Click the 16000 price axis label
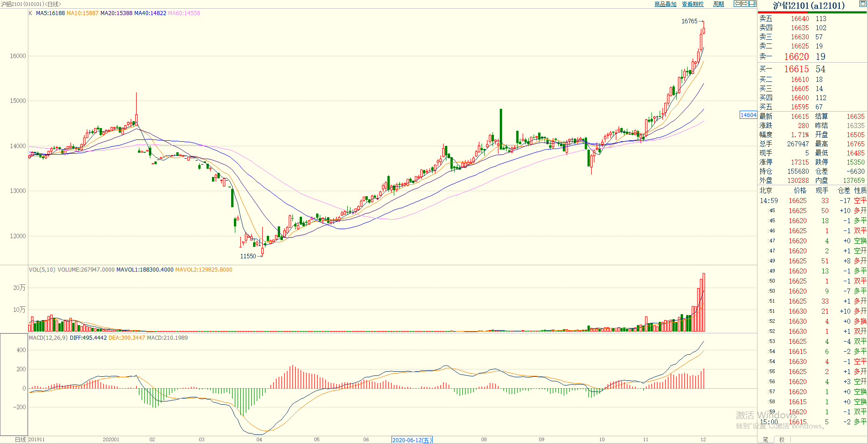868x444 pixels. pos(18,56)
